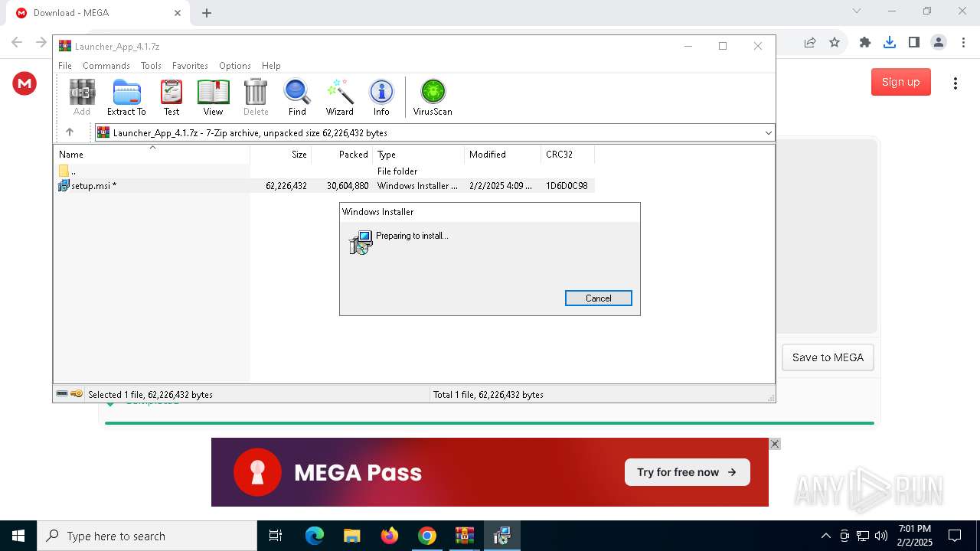Sort by CRC32 column header

[x=568, y=155]
